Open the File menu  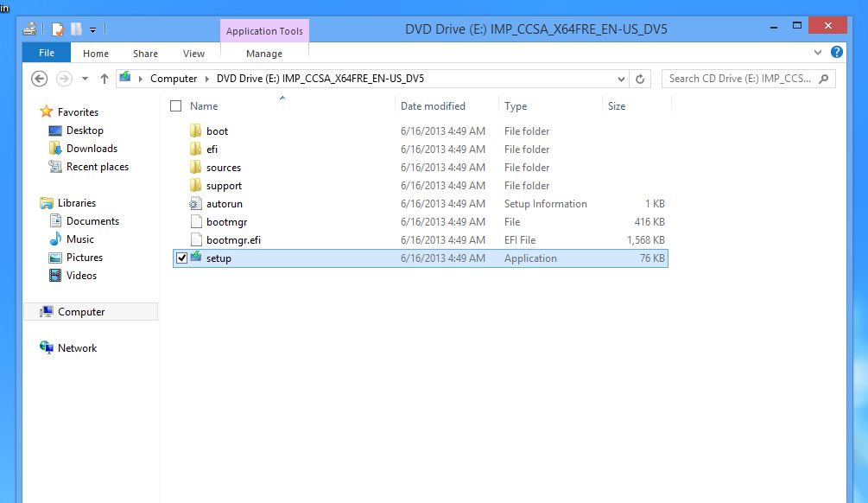click(47, 53)
